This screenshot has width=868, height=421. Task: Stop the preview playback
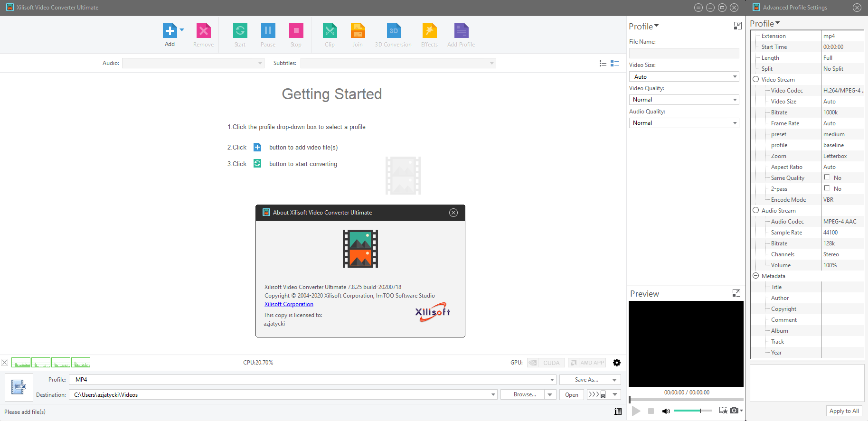tap(651, 411)
